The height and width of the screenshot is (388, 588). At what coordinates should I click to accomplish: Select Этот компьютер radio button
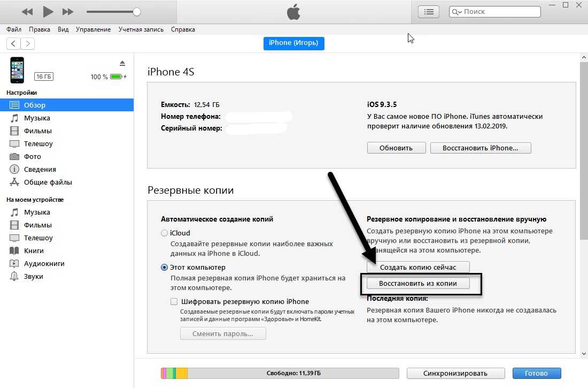tap(164, 268)
